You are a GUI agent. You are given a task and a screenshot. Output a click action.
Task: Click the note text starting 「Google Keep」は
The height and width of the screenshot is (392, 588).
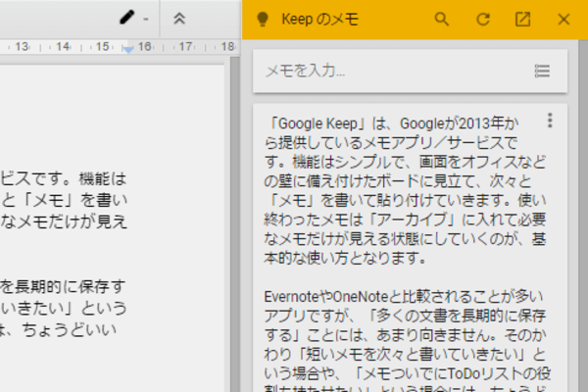tap(405, 190)
